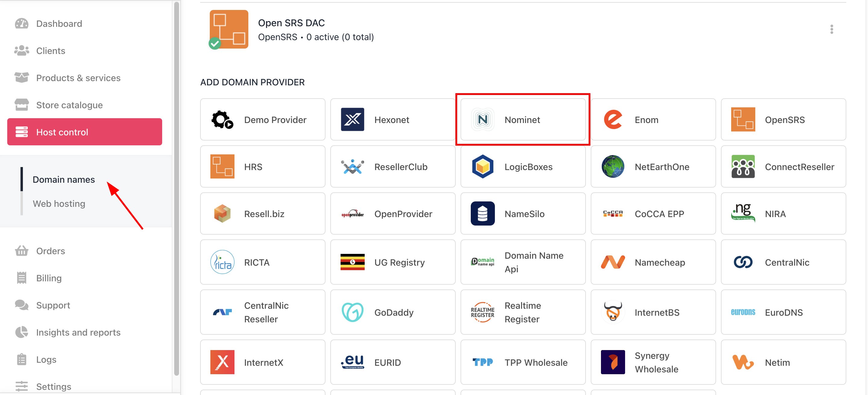
Task: Go to Dashboard in sidebar
Action: [85, 24]
